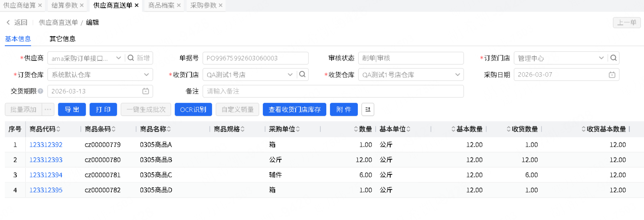Click the 收货门店 search magnifier icon
Screen dimensions: 644x220
pos(303,74)
